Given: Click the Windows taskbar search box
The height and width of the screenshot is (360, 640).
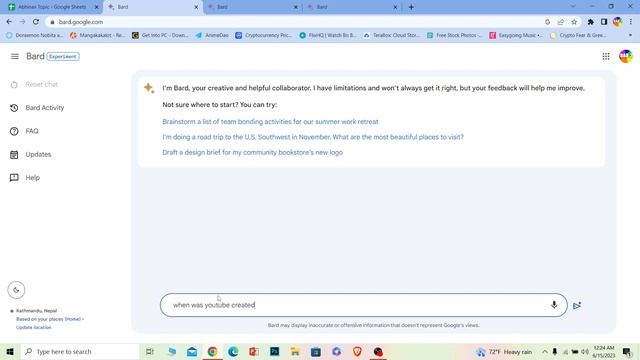Looking at the screenshot, I should point(80,351).
